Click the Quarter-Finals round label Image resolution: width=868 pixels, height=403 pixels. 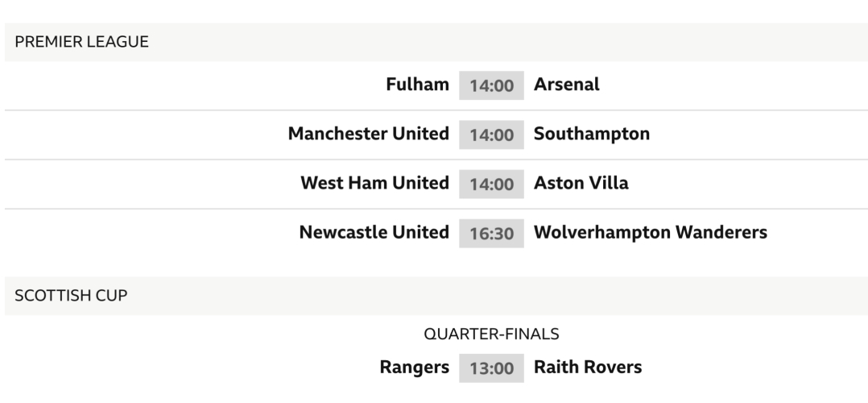(x=491, y=334)
